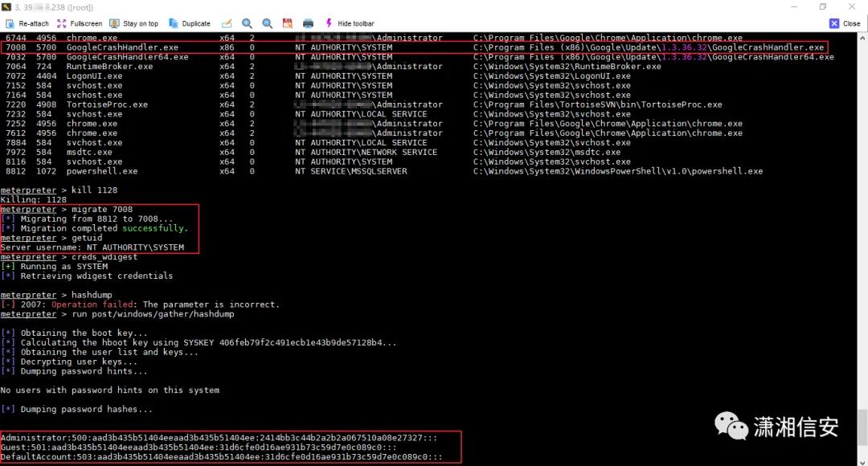Click 'RuntimeBroker.exe' process name

pos(109,67)
